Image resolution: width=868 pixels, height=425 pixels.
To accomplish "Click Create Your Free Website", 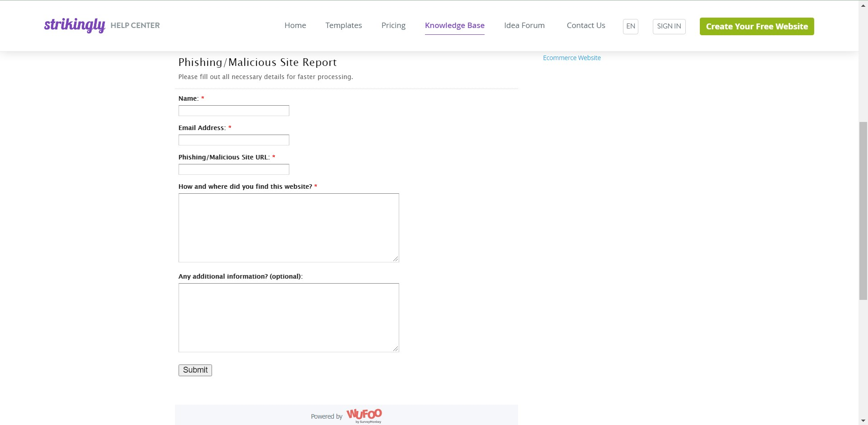I will (x=756, y=26).
